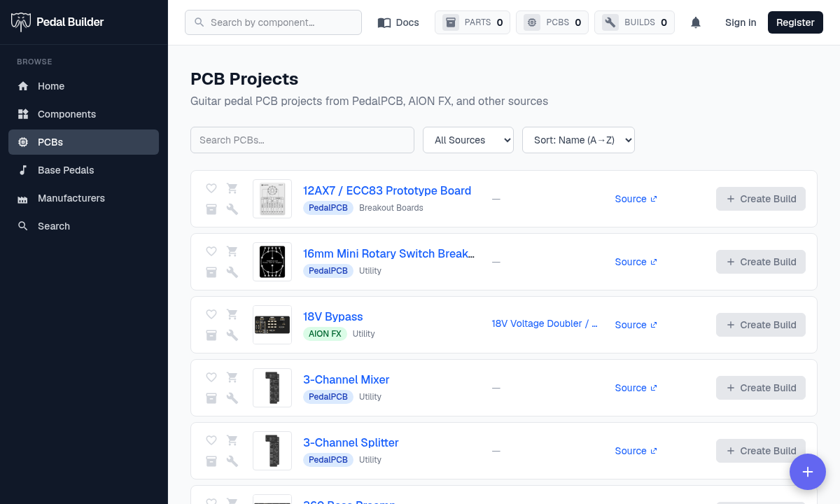Screen dimensions: 840x504
Task: Click the Manufacturers factory icon
Action: pyautogui.click(x=23, y=198)
